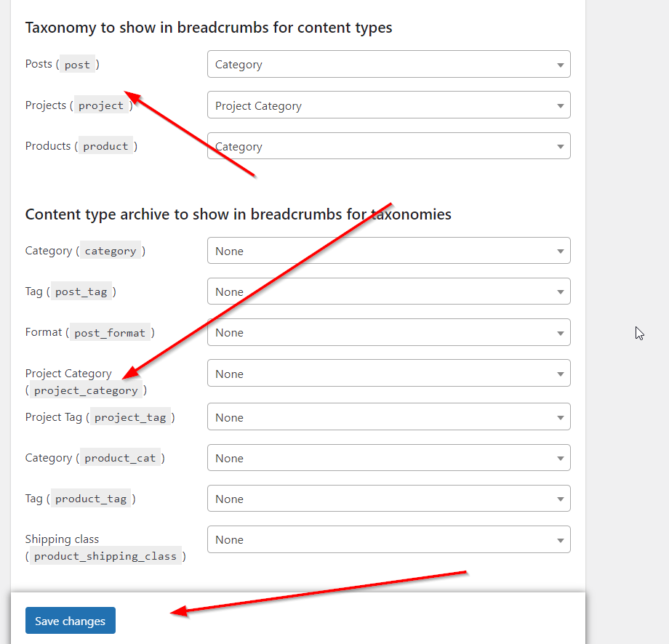Expand the post_tag archive dropdown

click(x=388, y=291)
